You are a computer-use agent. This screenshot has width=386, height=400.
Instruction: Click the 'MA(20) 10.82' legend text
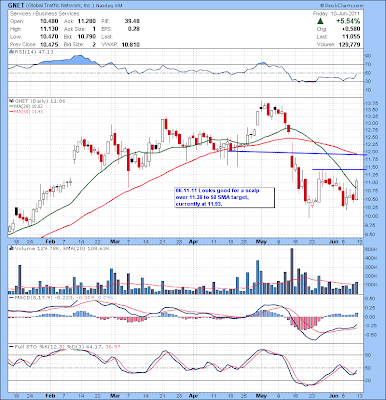point(28,106)
